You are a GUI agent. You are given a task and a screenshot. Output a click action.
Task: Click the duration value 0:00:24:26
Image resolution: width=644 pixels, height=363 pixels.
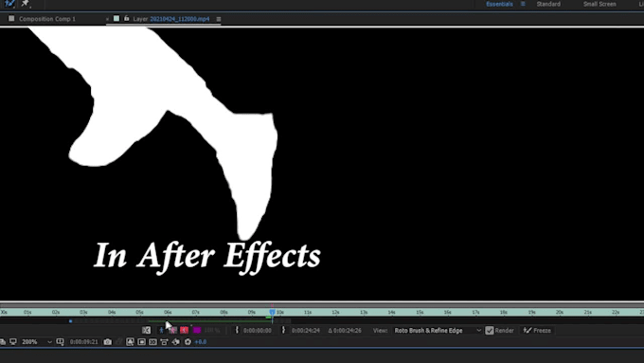coord(347,331)
